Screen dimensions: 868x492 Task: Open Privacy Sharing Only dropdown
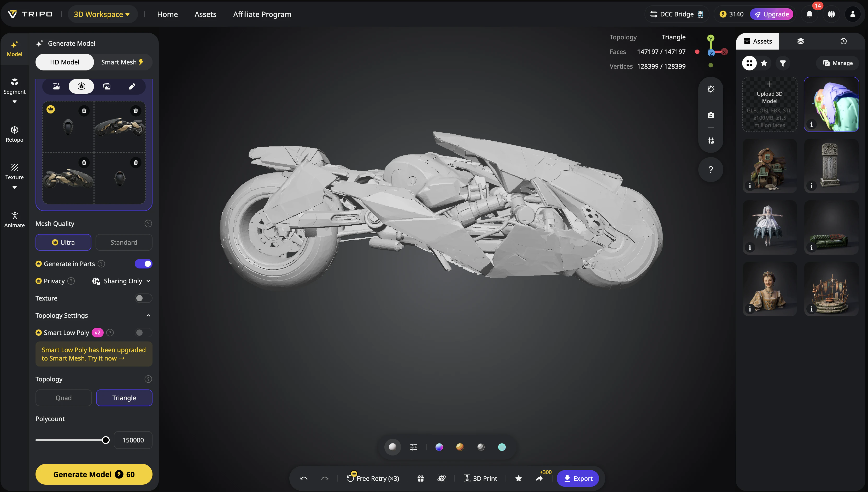point(121,281)
